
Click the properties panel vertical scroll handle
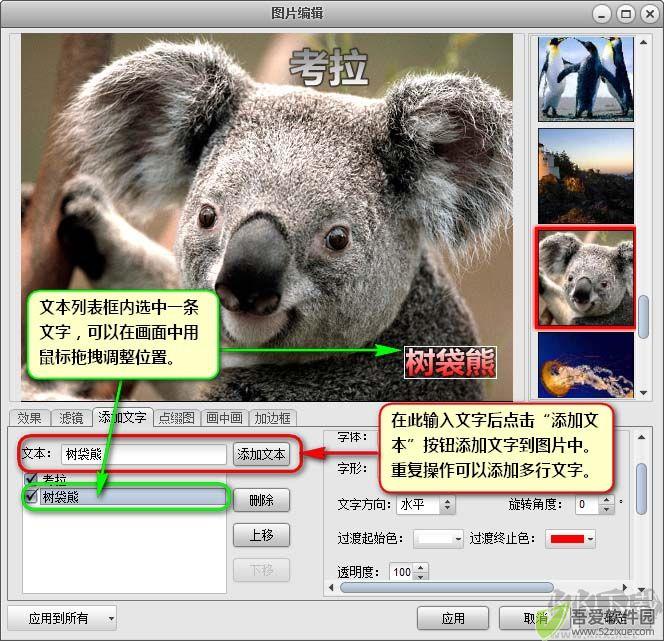tap(642, 489)
